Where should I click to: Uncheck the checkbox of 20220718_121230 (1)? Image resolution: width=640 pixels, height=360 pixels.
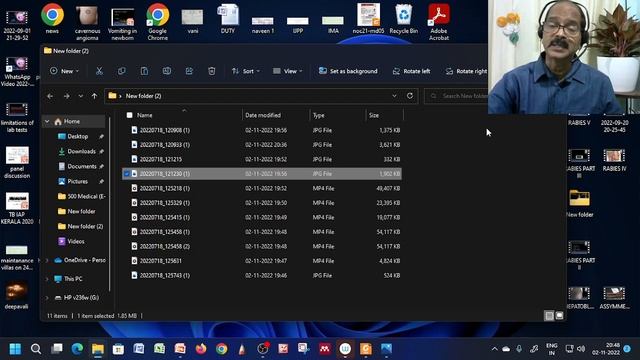(127, 174)
